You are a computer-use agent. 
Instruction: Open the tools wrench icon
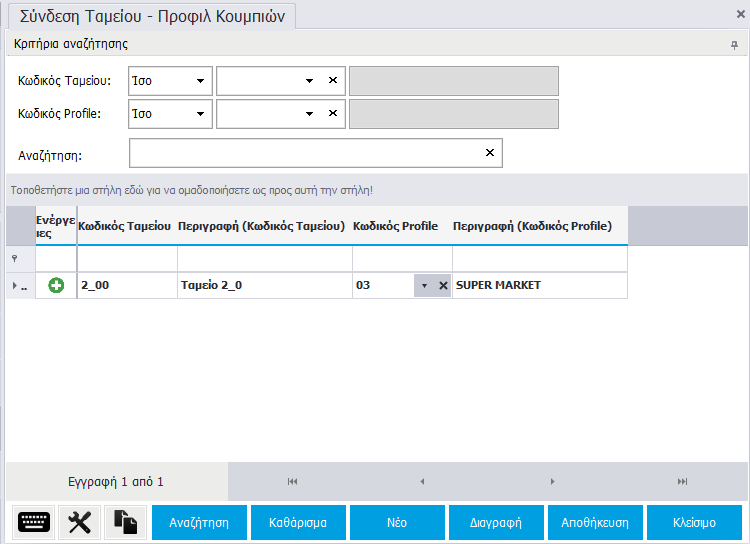(78, 523)
